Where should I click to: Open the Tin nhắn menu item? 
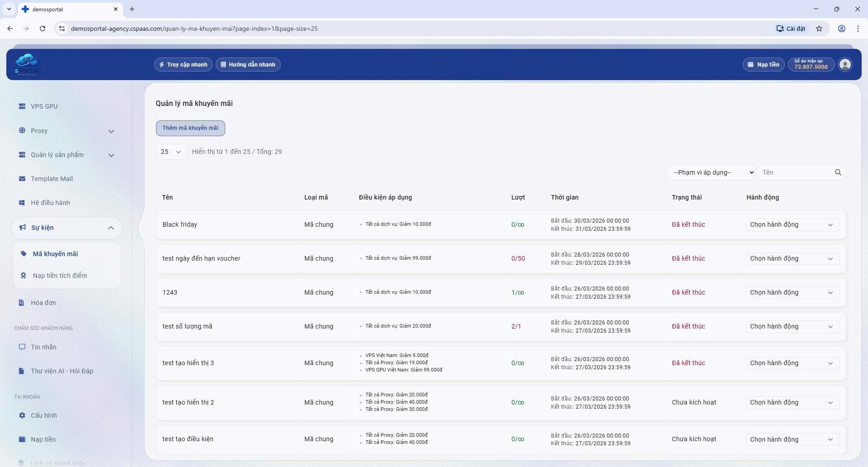coord(67,347)
